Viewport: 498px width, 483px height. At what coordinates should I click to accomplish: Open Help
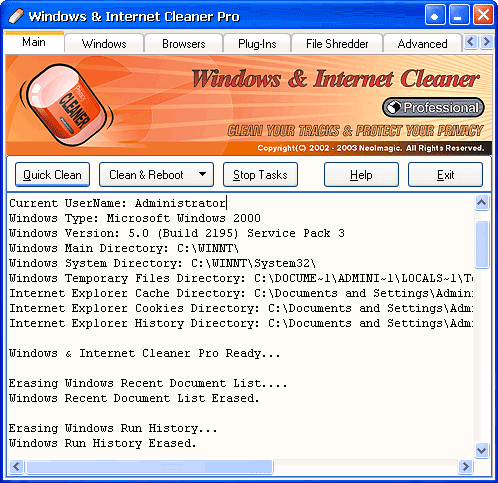361,175
